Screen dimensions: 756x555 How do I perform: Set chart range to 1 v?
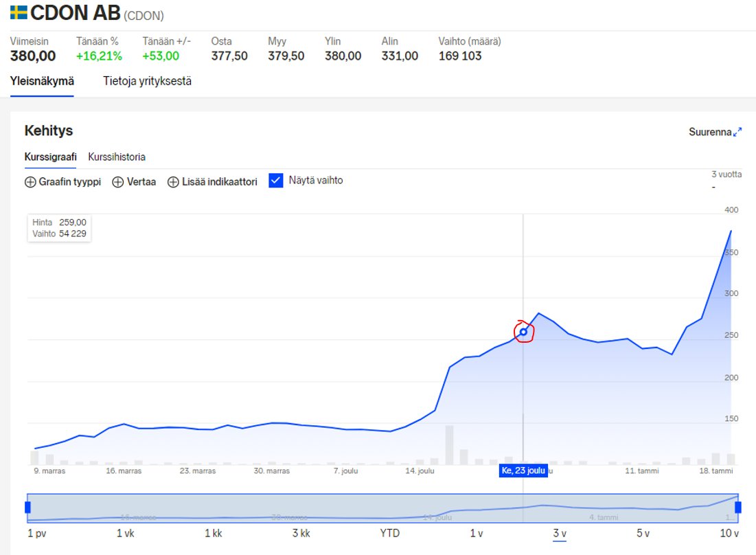tap(477, 533)
